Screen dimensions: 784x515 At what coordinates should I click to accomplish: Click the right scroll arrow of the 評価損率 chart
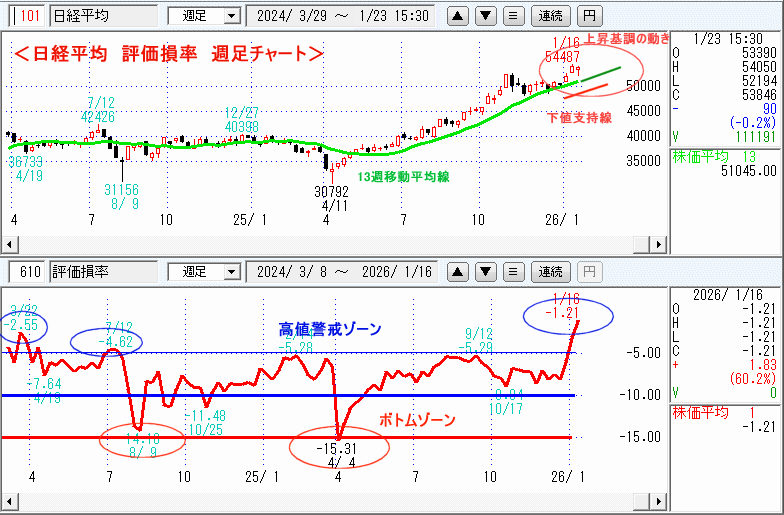tap(658, 501)
